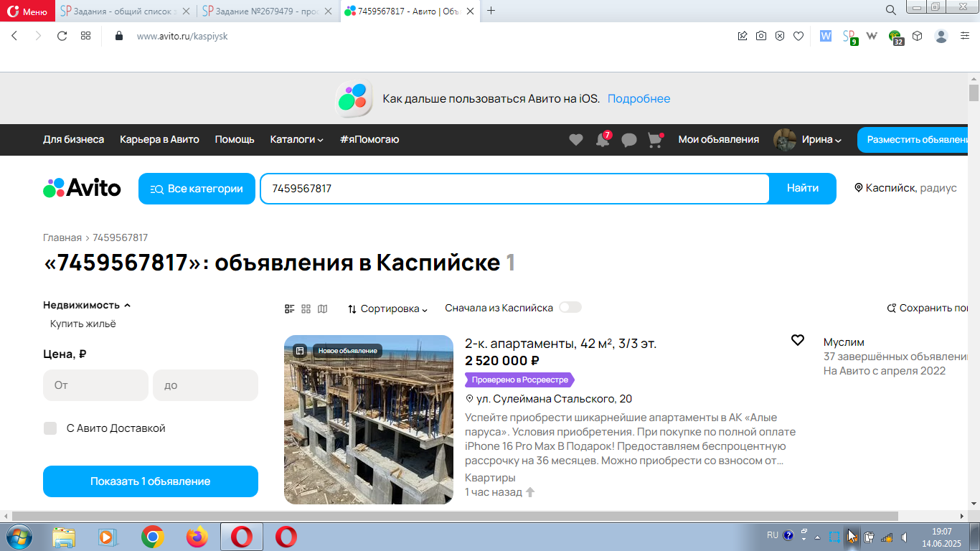Open 'Для бизнеса' menu item
The image size is (980, 551).
point(74,139)
